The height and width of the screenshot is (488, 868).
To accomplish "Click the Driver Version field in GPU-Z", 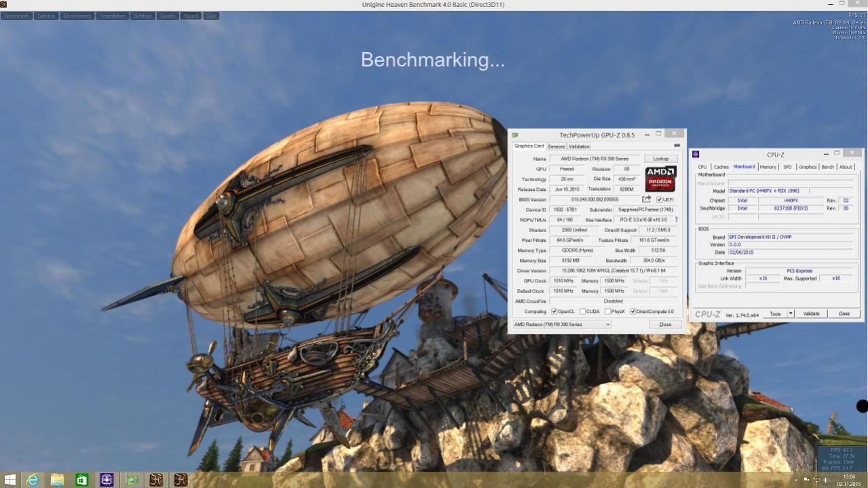I will click(x=614, y=271).
